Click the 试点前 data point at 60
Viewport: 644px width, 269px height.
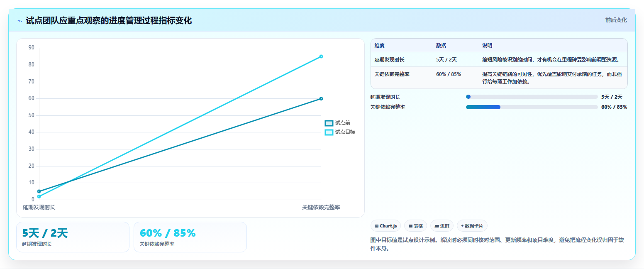coord(321,99)
